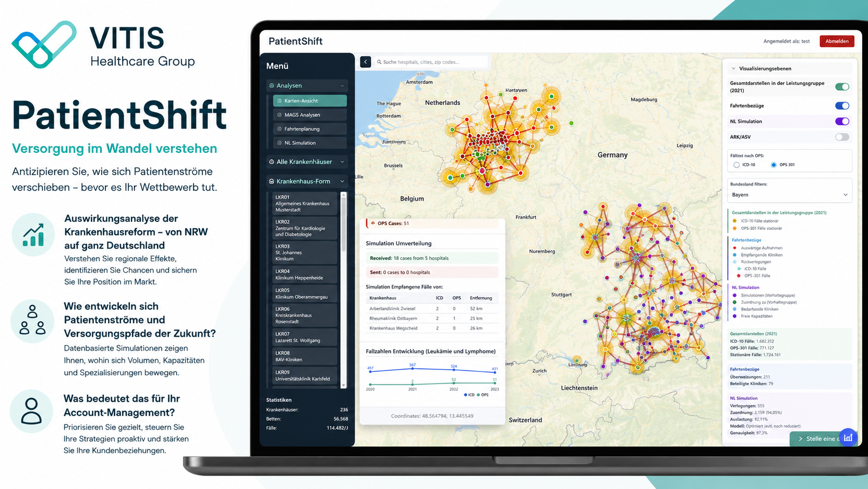Open the round blue chart button at bottom right
868x489 pixels.
coord(848,438)
